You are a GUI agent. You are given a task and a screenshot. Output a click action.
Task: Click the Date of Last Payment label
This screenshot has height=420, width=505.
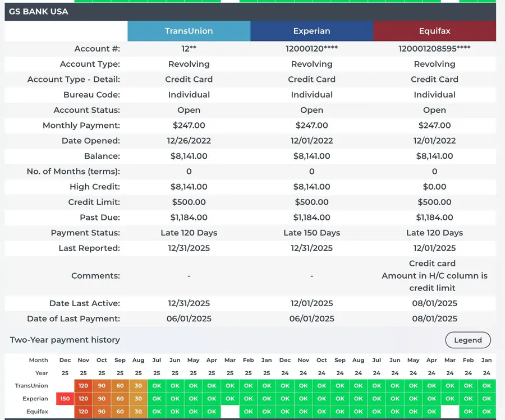coord(74,319)
